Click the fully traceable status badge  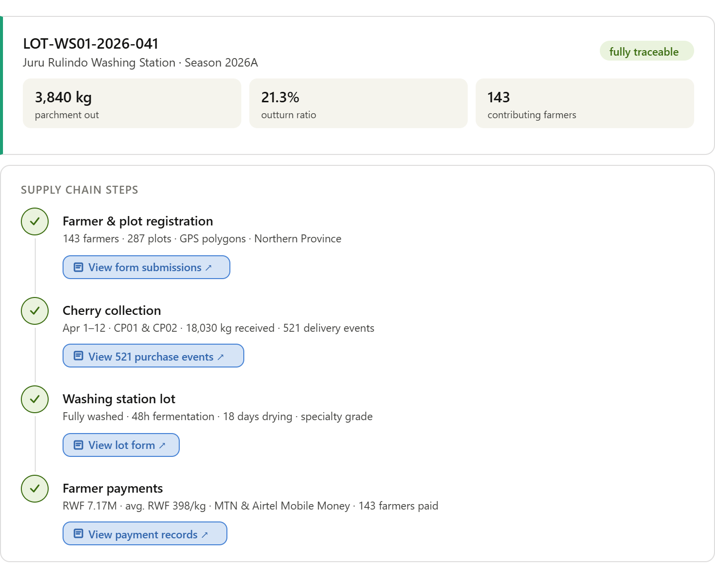(x=646, y=51)
